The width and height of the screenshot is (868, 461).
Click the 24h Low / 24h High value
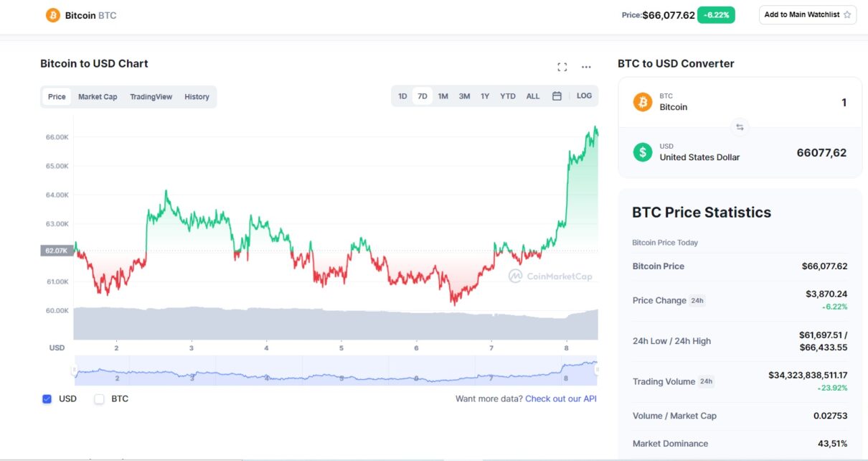pos(823,341)
